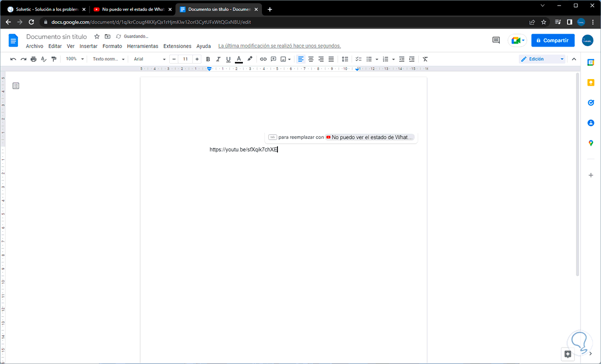Clear text formatting

(425, 59)
